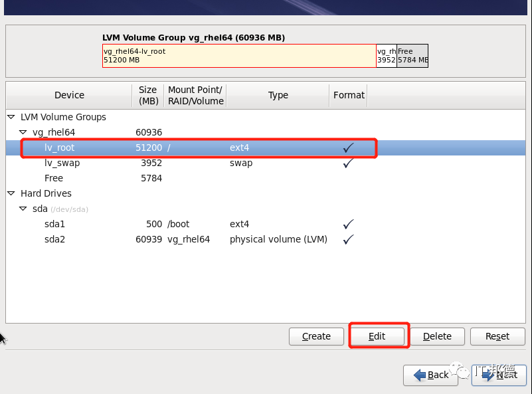Click the vg_rhel64-lv_root bar segment
The width and height of the screenshot is (532, 394).
tap(239, 56)
